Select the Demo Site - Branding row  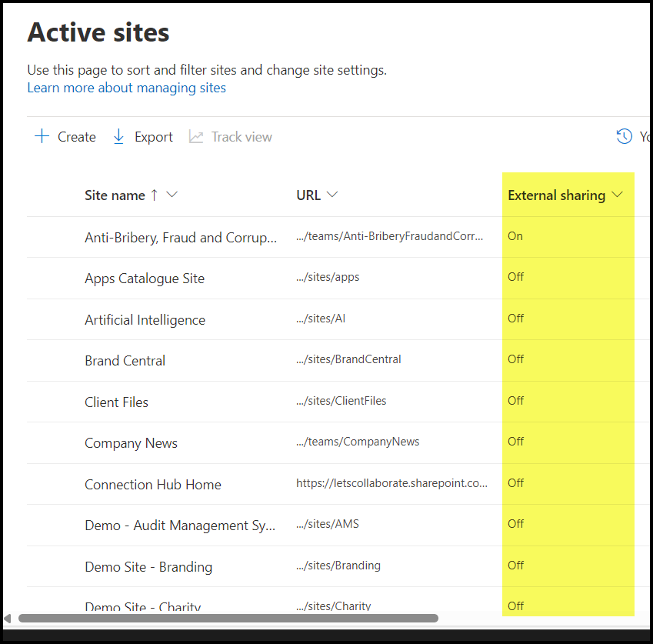point(148,567)
